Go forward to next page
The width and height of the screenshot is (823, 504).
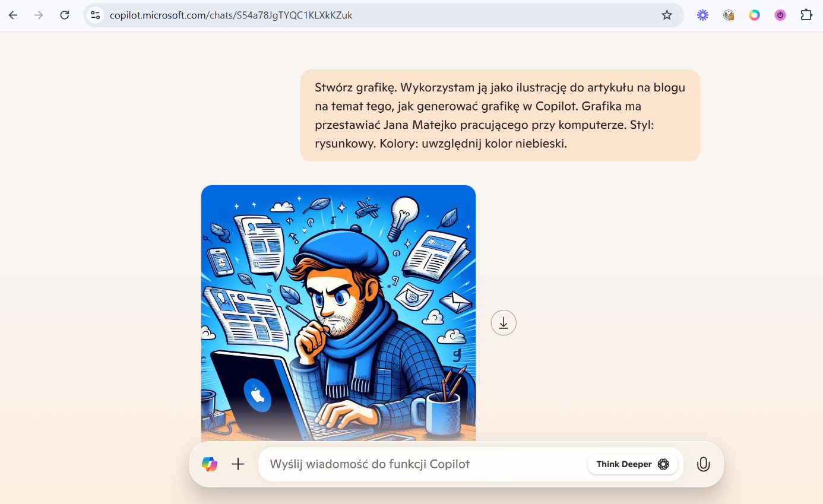point(39,15)
